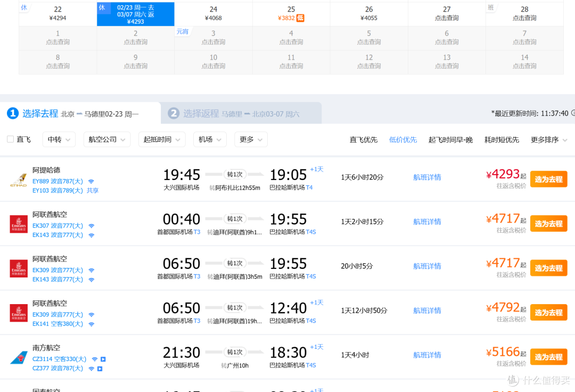Tick the 直飞 direct flight checkbox
The height and width of the screenshot is (392, 575).
pos(10,139)
